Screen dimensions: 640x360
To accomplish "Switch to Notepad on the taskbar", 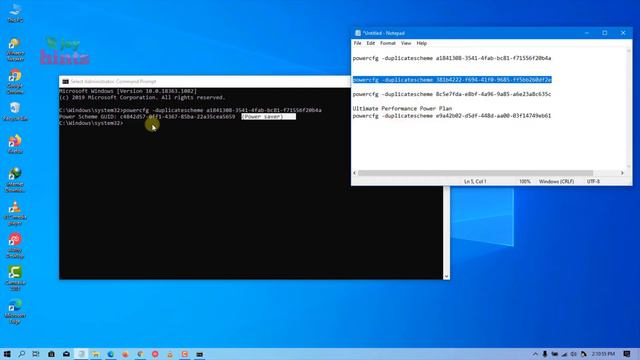I will click(81, 354).
